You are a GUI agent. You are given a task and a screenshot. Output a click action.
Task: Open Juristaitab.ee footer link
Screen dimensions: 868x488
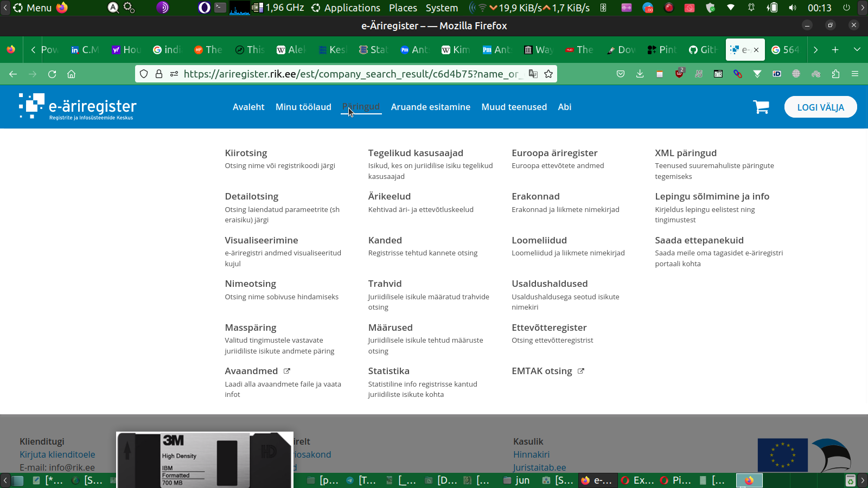[540, 467]
